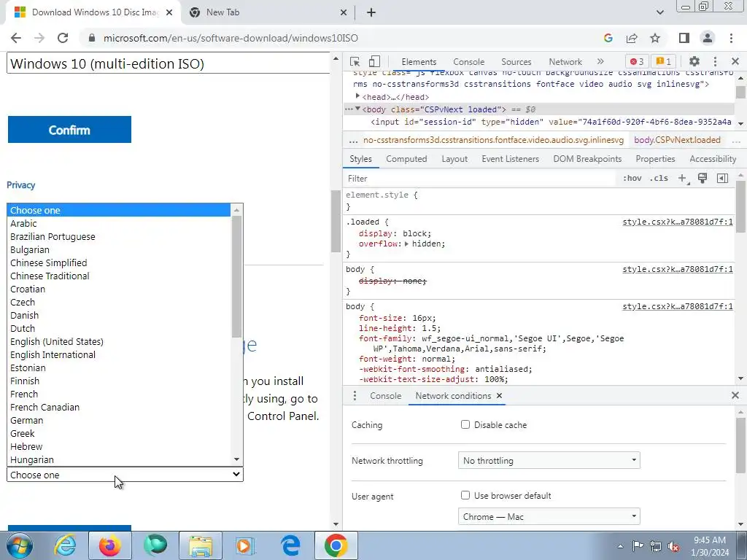Screen dimensions: 747x560
Task: Bookmark this page star icon
Action: coord(655,38)
